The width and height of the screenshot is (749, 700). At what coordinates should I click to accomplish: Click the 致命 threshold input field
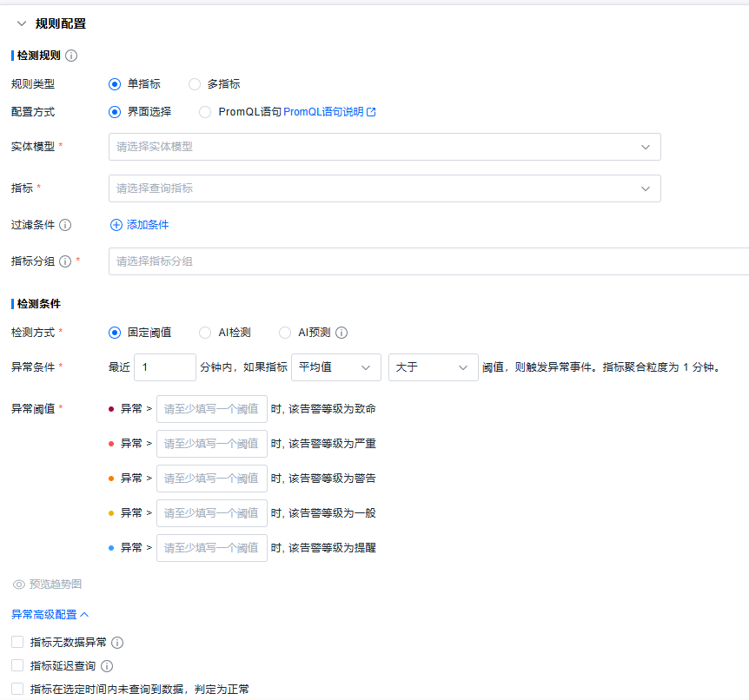(x=211, y=409)
